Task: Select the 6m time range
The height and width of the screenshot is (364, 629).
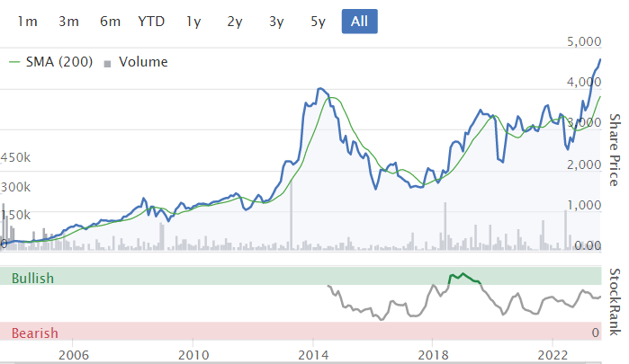Action: [x=110, y=22]
